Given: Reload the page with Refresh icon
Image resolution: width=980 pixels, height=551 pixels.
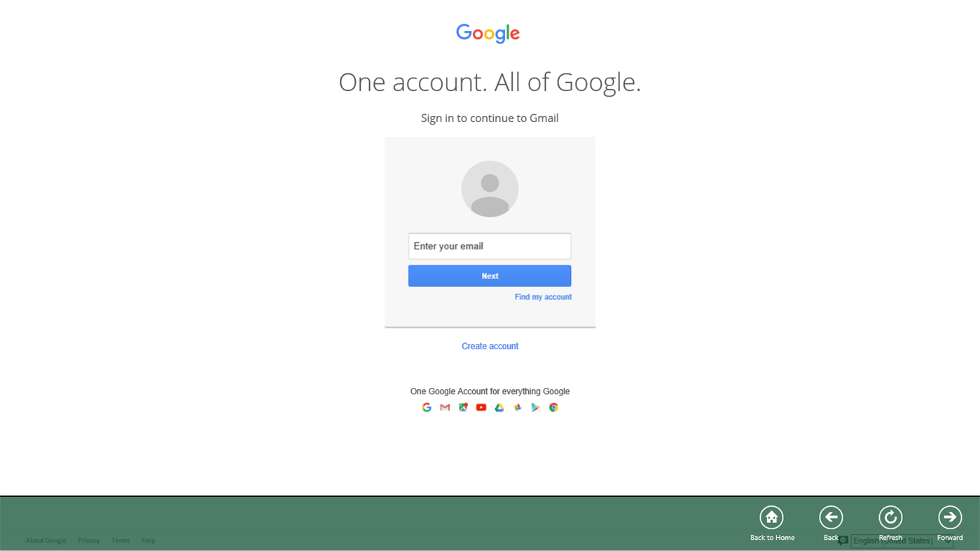Looking at the screenshot, I should (x=890, y=517).
